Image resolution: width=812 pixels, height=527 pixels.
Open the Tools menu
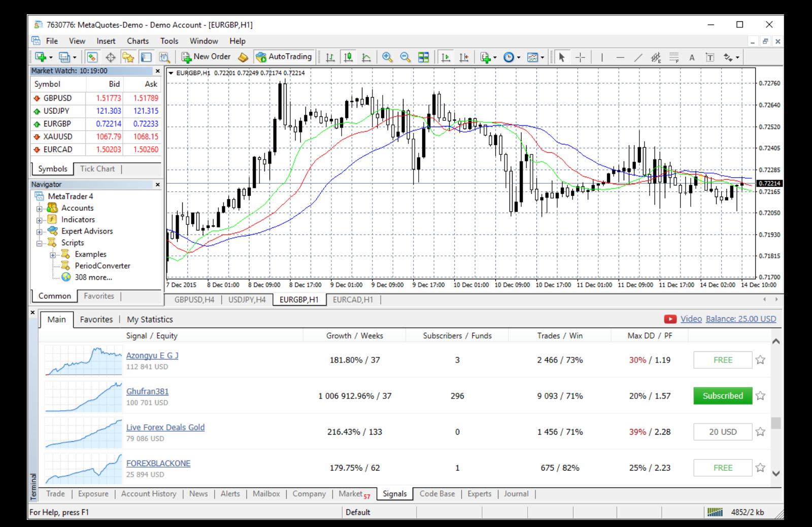[169, 41]
